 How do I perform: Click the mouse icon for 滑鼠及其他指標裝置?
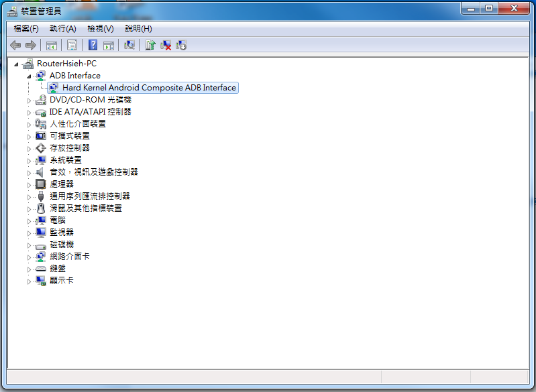[41, 208]
